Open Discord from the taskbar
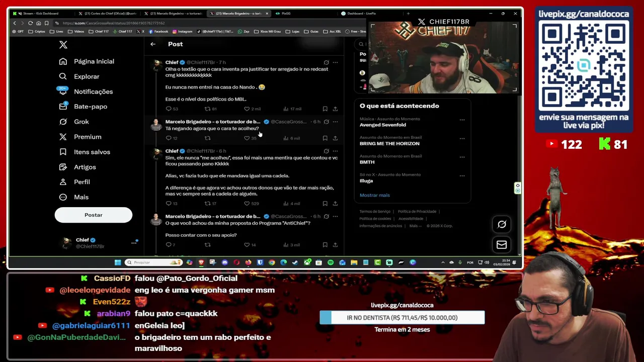Viewport: 644px width, 362px height. click(224, 262)
